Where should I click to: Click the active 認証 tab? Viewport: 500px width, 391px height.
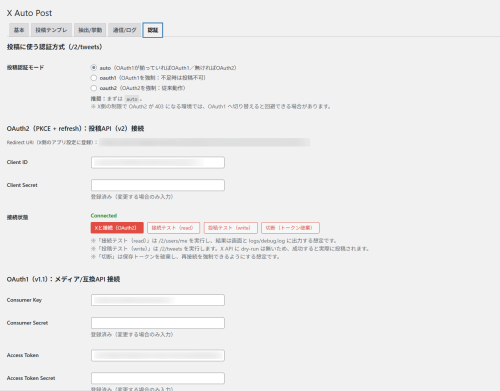[153, 30]
